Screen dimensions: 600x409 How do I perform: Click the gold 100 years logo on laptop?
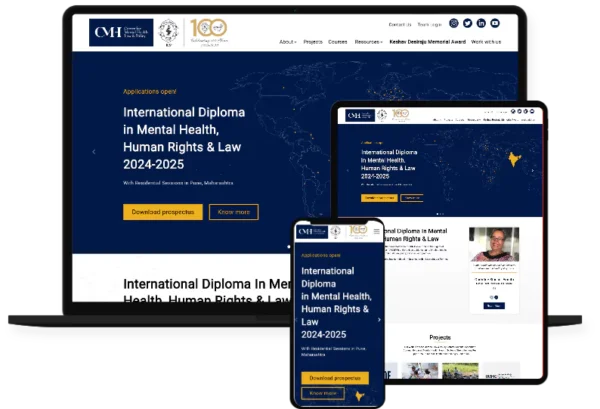(209, 32)
